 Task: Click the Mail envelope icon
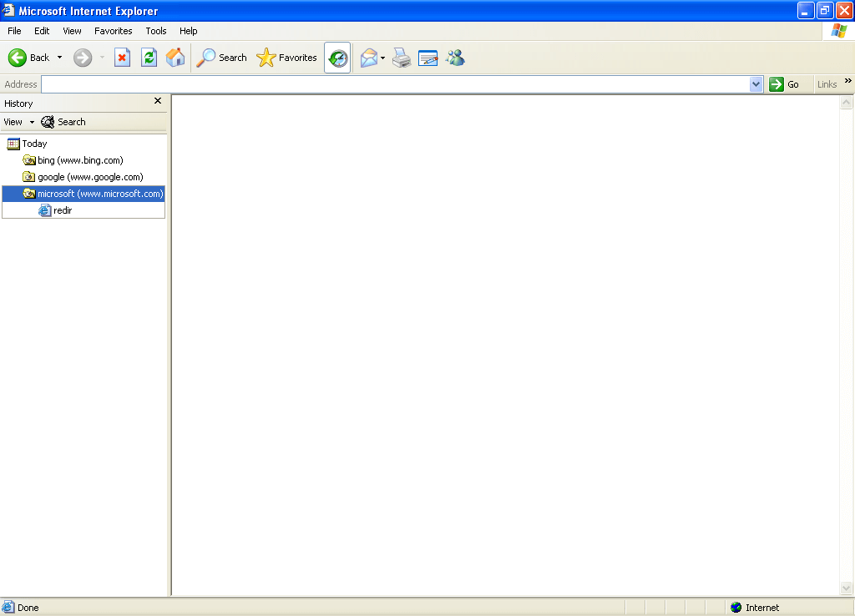click(369, 58)
